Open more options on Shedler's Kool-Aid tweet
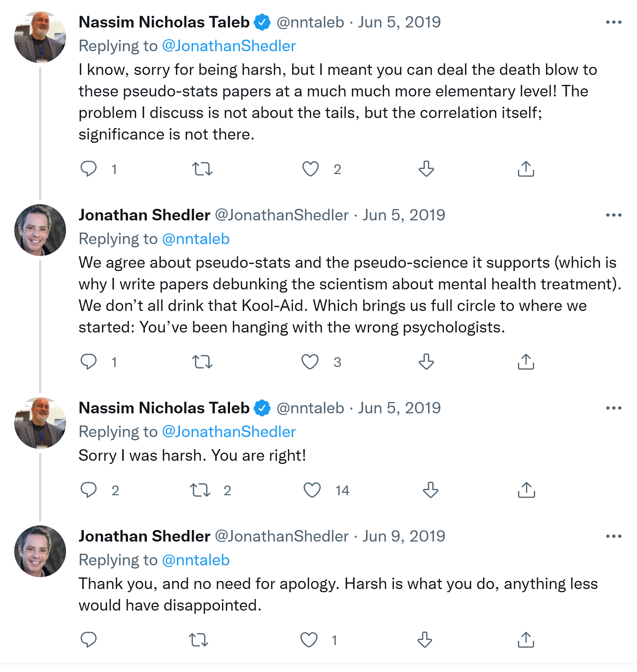Screen dimensions: 637x672 click(613, 215)
